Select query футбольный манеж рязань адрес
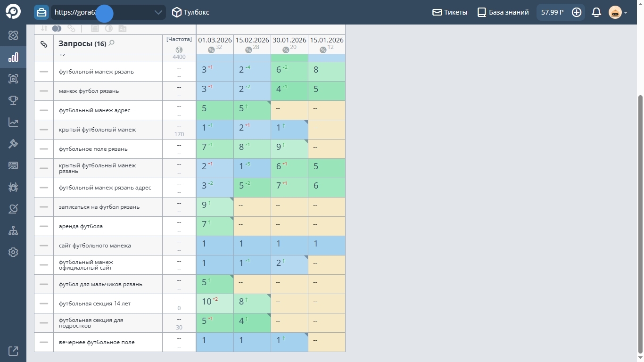The height and width of the screenshot is (362, 644). 105,188
